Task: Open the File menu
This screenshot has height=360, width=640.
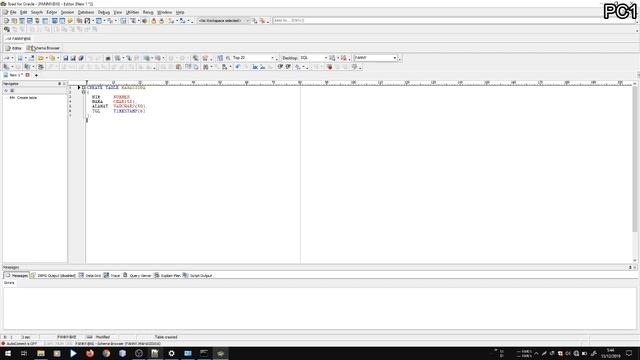Action: (13, 12)
